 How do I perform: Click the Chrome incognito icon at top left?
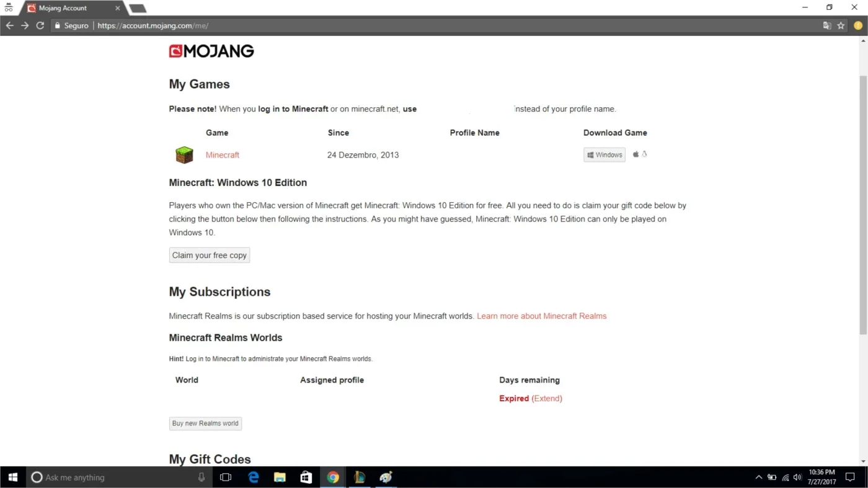tap(9, 7)
